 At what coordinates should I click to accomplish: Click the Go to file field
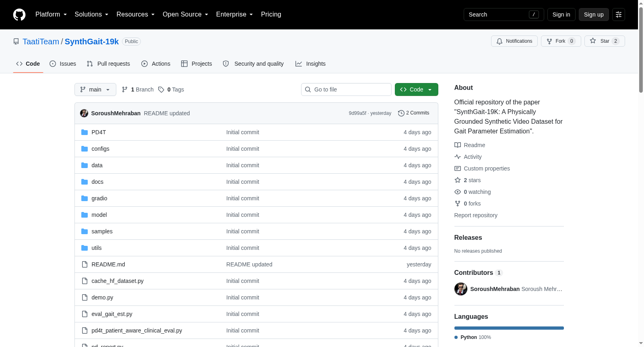tap(346, 89)
